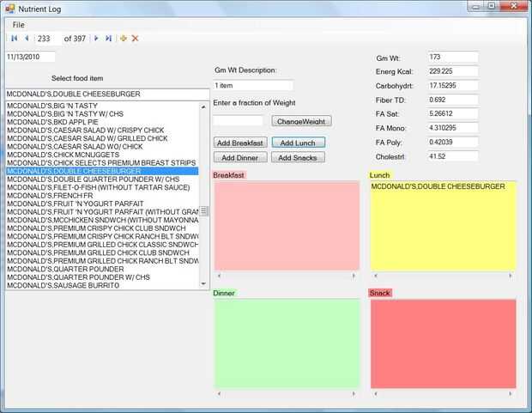Select MCDONALD'S,BIG 'N TASTY in list
The image size is (532, 413).
(102, 106)
